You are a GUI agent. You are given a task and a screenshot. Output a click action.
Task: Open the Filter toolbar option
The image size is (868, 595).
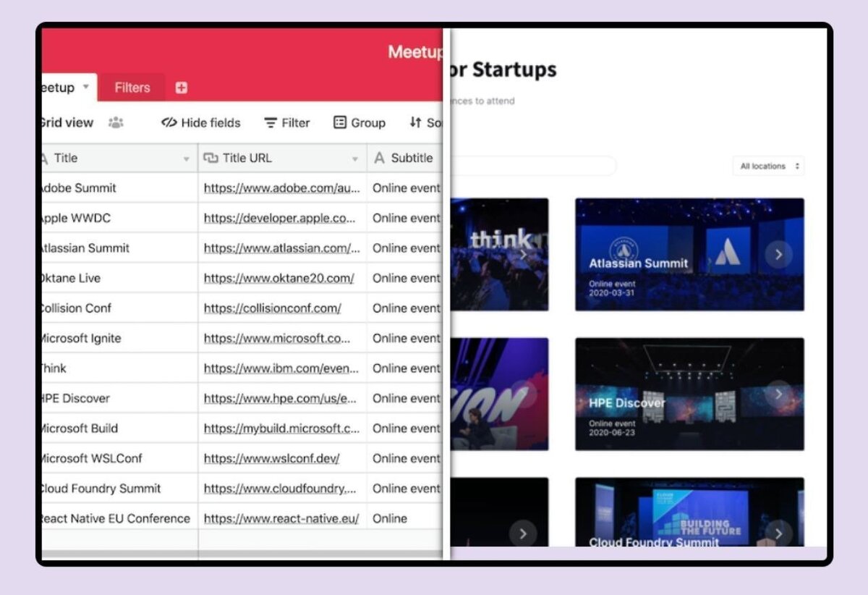click(x=287, y=122)
